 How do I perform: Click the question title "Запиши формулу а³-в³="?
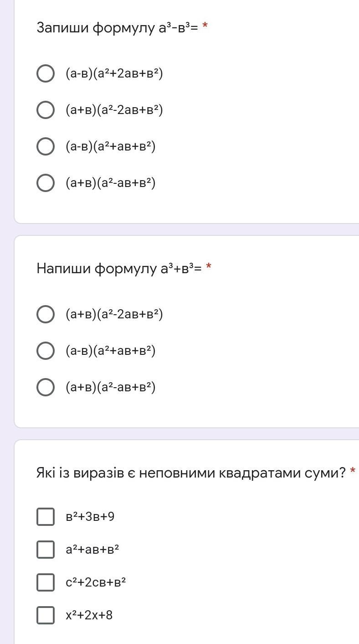(x=117, y=28)
